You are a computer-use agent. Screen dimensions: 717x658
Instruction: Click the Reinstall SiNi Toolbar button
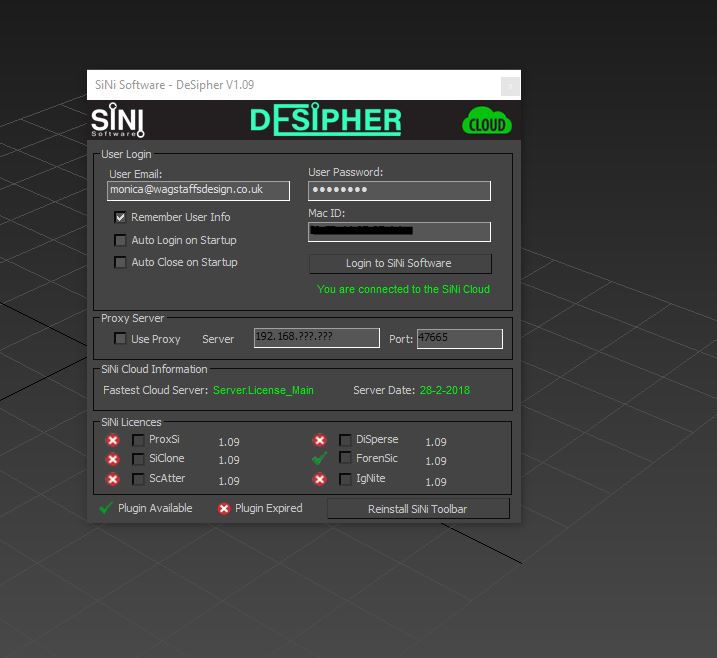point(417,509)
